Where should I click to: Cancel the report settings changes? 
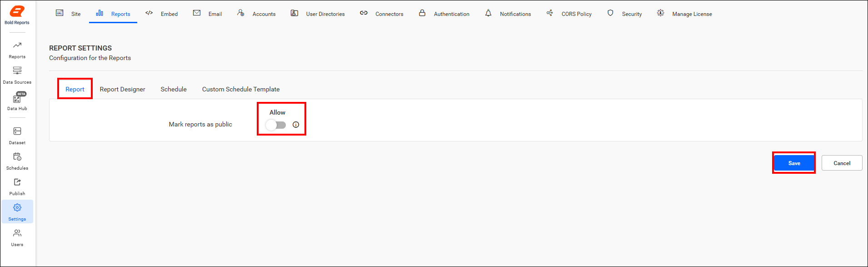pyautogui.click(x=842, y=163)
